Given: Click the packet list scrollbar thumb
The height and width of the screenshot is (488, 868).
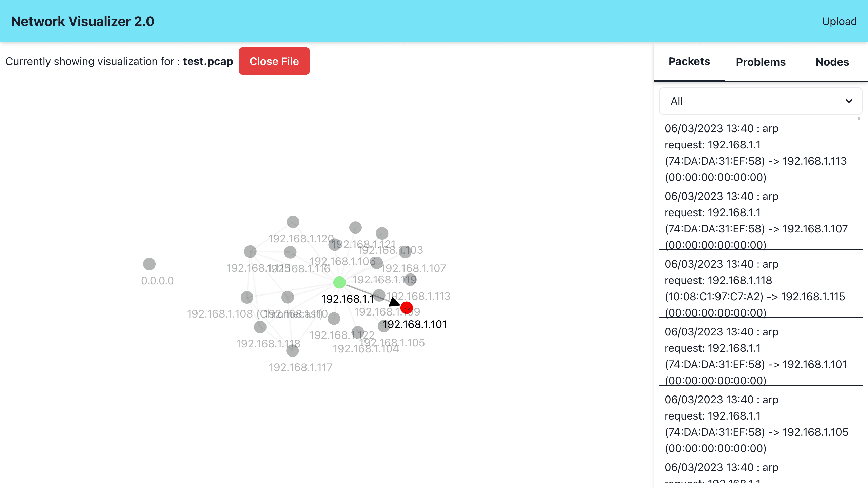Looking at the screenshot, I should tap(859, 119).
